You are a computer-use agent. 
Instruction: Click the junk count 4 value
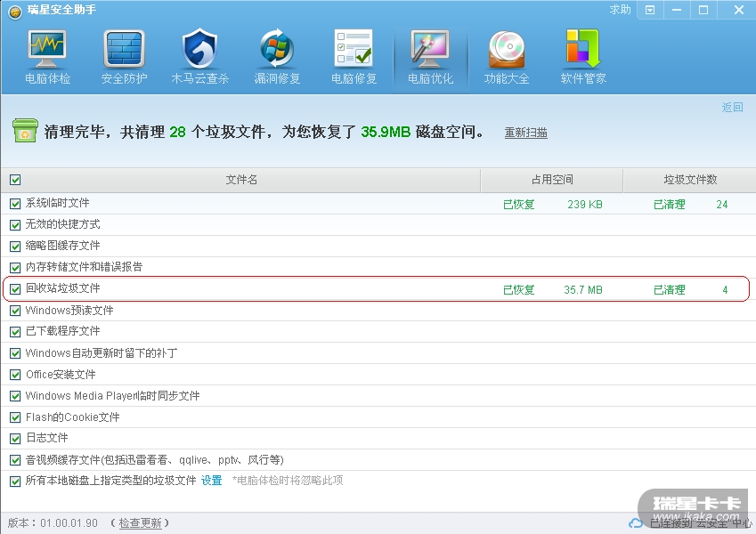coord(725,289)
